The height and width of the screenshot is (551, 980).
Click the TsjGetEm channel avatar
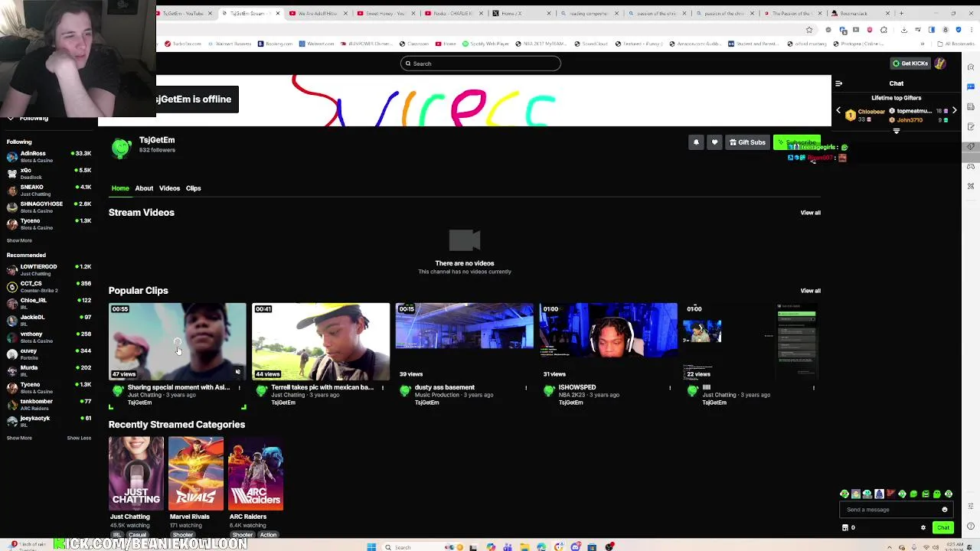[121, 148]
